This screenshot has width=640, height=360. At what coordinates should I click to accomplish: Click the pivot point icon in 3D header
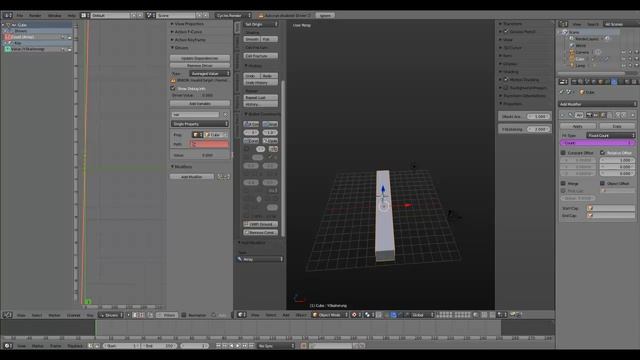tap(369, 315)
